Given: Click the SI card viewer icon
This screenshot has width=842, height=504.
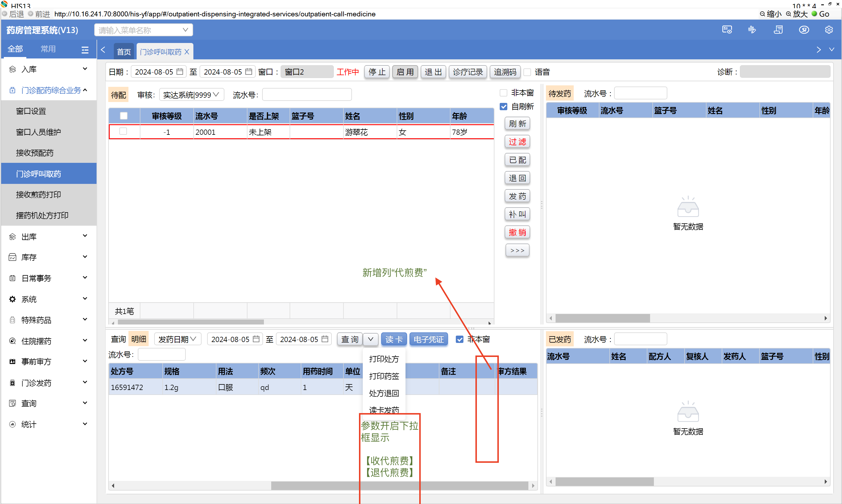Looking at the screenshot, I should 727,30.
